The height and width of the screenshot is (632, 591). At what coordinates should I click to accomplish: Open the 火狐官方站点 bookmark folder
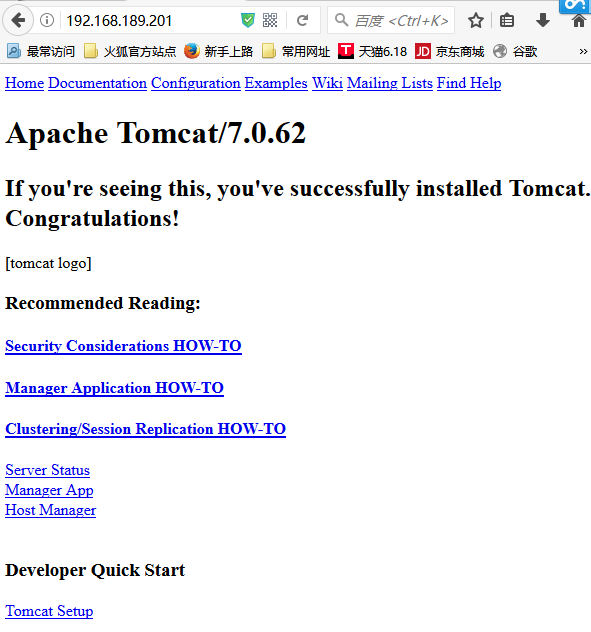130,52
